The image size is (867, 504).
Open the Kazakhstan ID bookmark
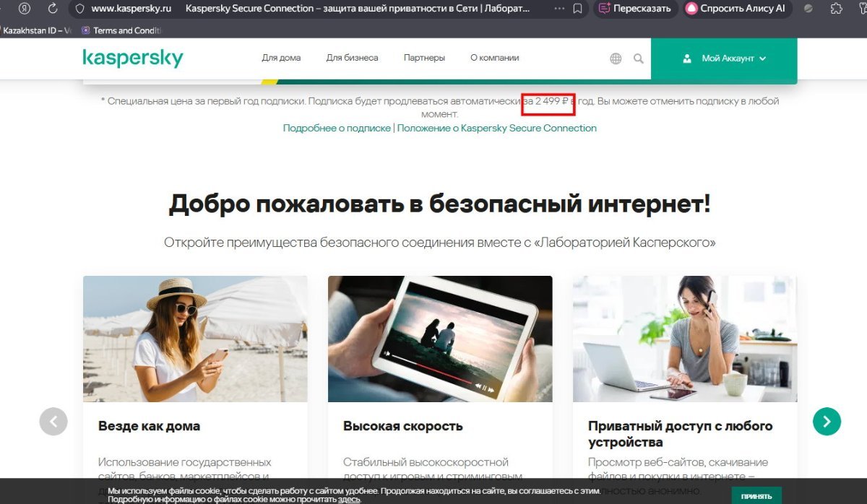click(36, 30)
